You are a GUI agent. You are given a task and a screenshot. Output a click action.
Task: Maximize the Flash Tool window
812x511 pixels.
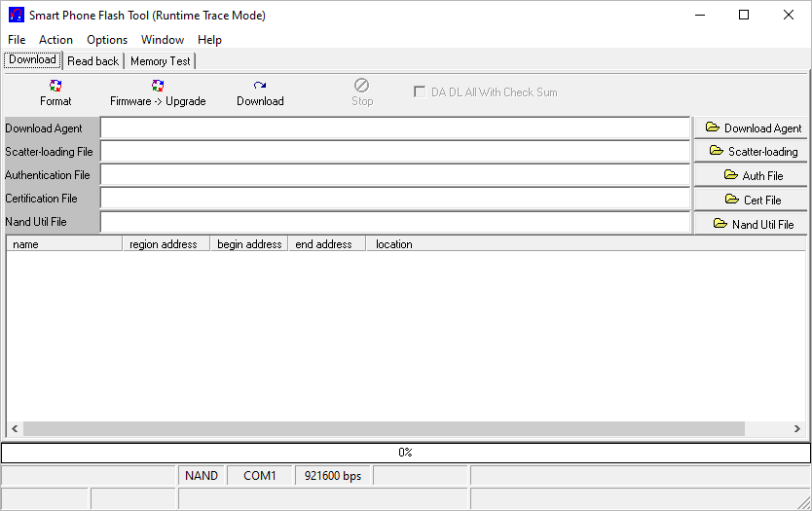coord(744,15)
